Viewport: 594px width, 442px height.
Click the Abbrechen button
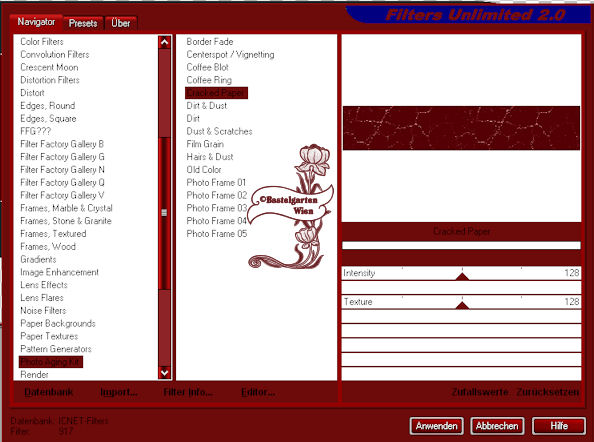pyautogui.click(x=497, y=426)
